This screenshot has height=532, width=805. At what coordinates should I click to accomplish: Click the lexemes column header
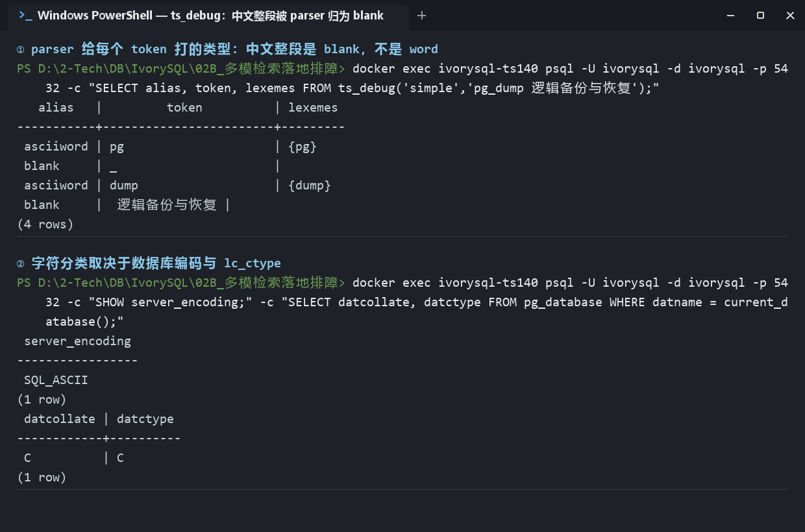(x=313, y=108)
